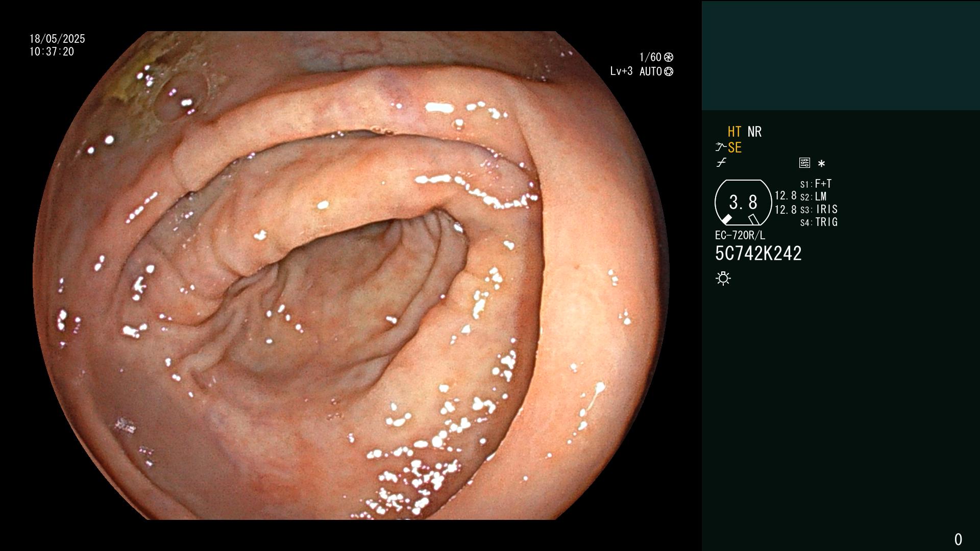This screenshot has height=551, width=980.
Task: Click the iris aperture icon next to AUTO
Action: pyautogui.click(x=669, y=71)
